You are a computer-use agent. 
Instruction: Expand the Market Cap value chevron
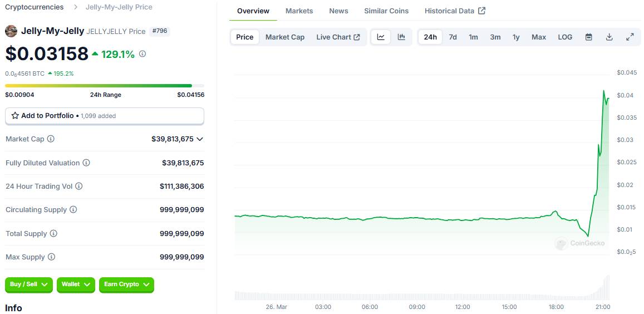200,139
